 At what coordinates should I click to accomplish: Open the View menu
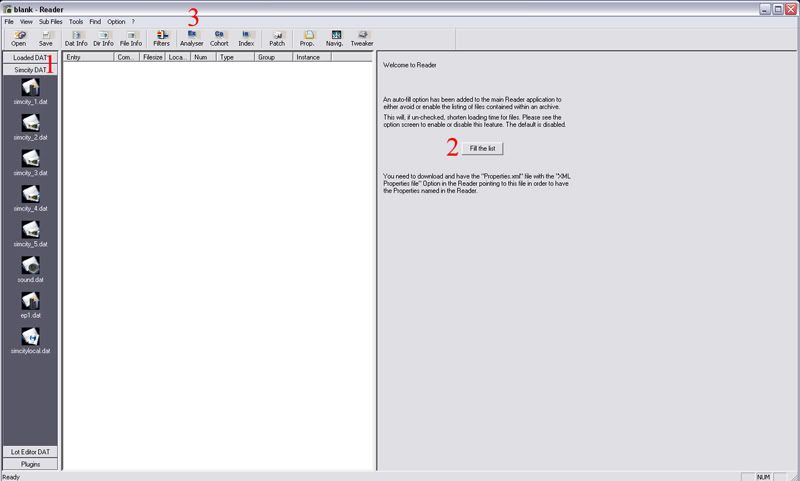(x=26, y=21)
